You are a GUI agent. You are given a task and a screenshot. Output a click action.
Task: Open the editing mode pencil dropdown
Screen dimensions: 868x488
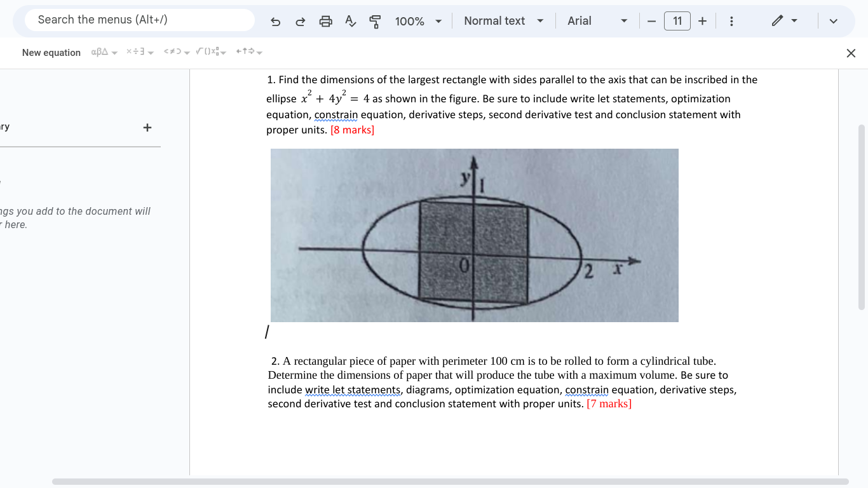click(785, 21)
